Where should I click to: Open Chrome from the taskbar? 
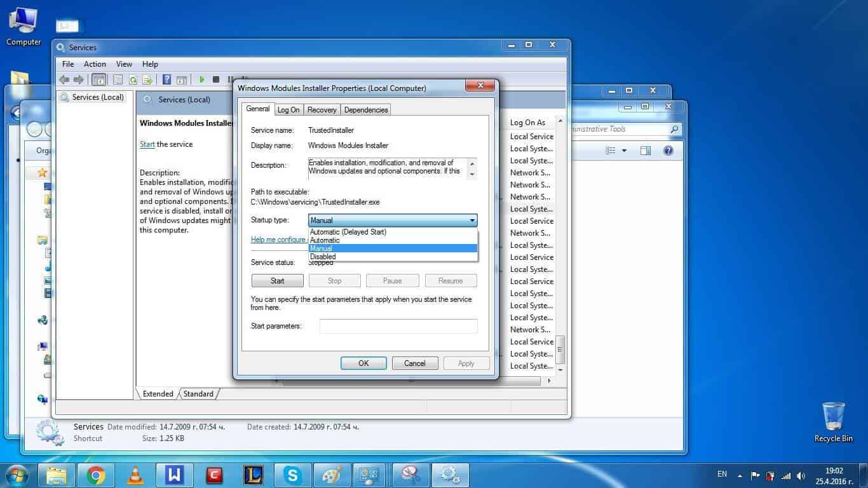[x=96, y=475]
